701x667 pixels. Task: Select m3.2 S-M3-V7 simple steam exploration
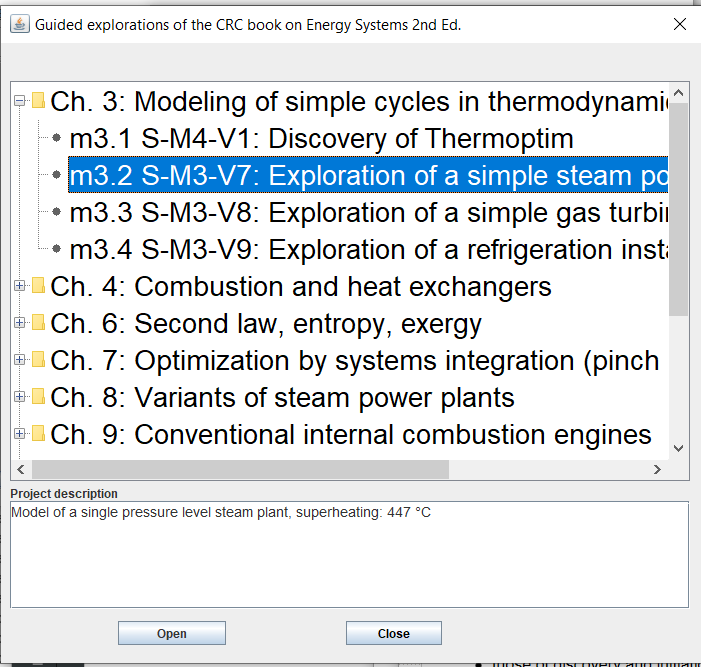click(x=368, y=175)
